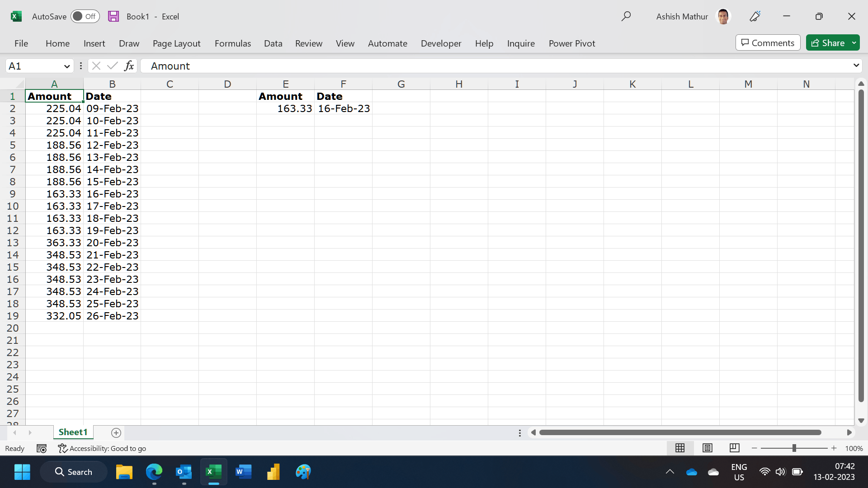Switch to Page Break Preview icon
This screenshot has width=868, height=488.
pos(735,448)
